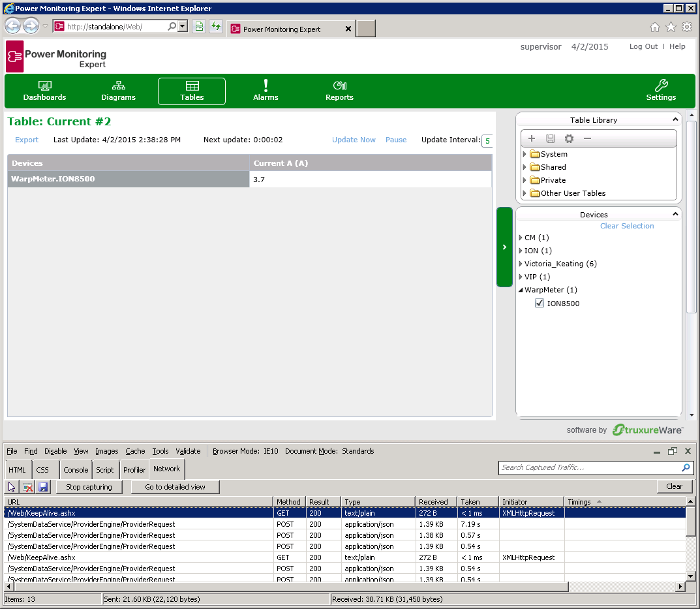This screenshot has width=700, height=609.
Task: Clear browser cache icon in dev tools
Action: pyautogui.click(x=27, y=486)
